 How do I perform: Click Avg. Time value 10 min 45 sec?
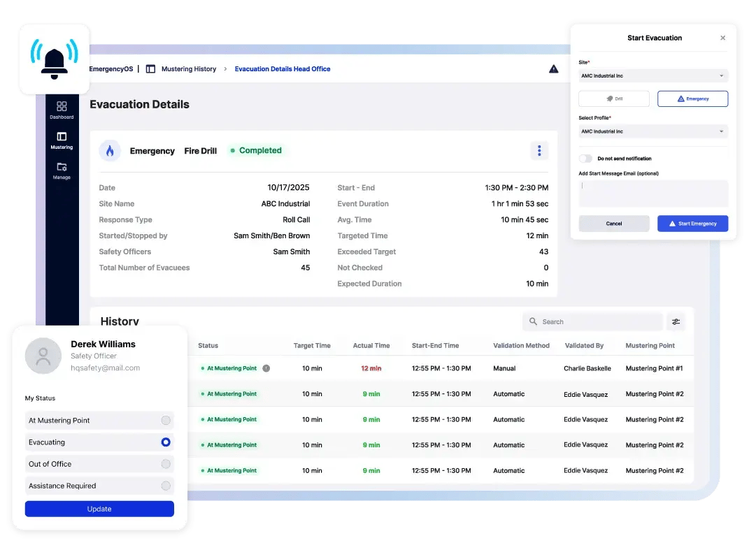(525, 219)
